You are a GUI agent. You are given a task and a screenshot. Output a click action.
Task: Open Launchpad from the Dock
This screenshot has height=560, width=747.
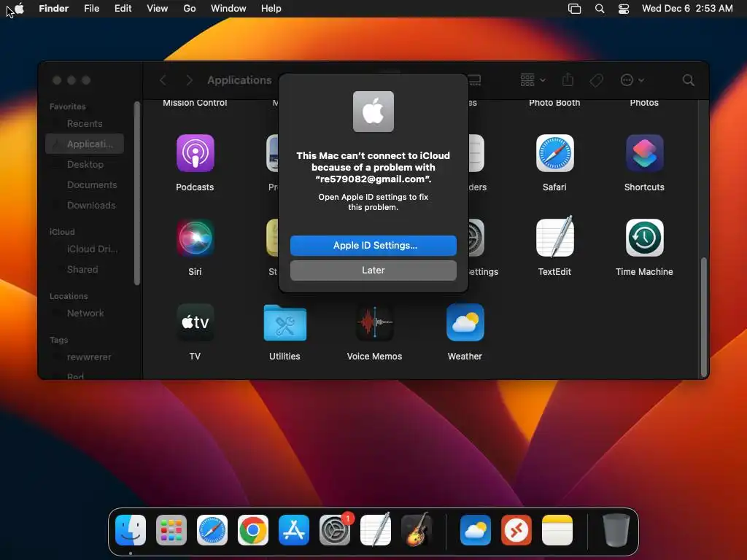[171, 529]
